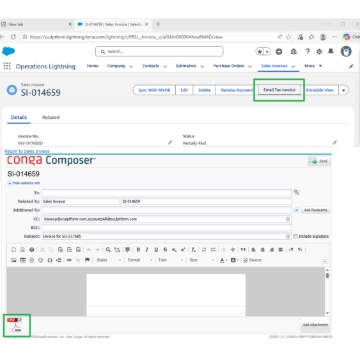360x360 pixels.
Task: Click into the BCC field
Action: coord(166,228)
